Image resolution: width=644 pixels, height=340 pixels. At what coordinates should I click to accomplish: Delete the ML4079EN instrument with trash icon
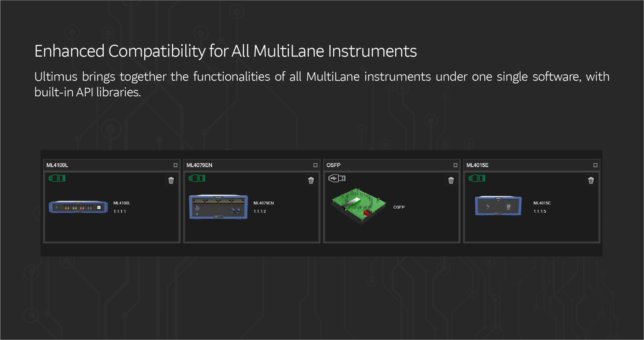pyautogui.click(x=311, y=180)
